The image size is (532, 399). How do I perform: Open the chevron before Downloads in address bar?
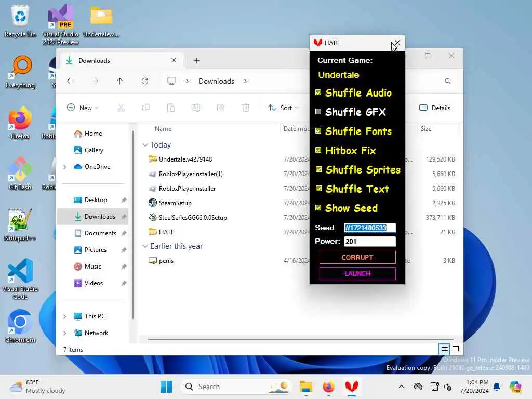pyautogui.click(x=187, y=81)
